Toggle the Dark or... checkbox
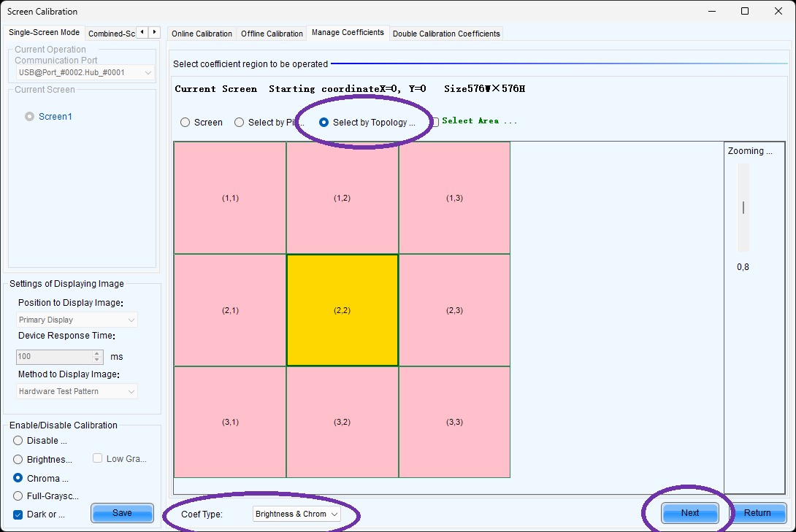This screenshot has width=796, height=532. coord(18,514)
